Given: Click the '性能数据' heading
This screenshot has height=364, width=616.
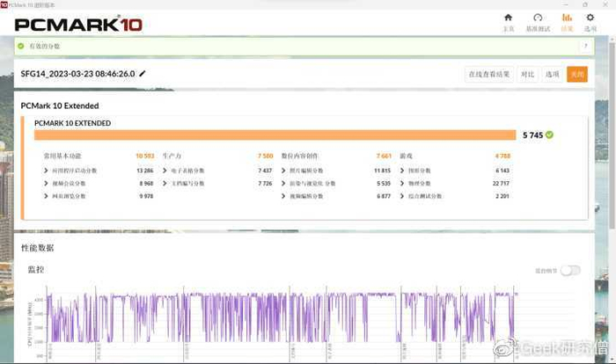Looking at the screenshot, I should (37, 248).
